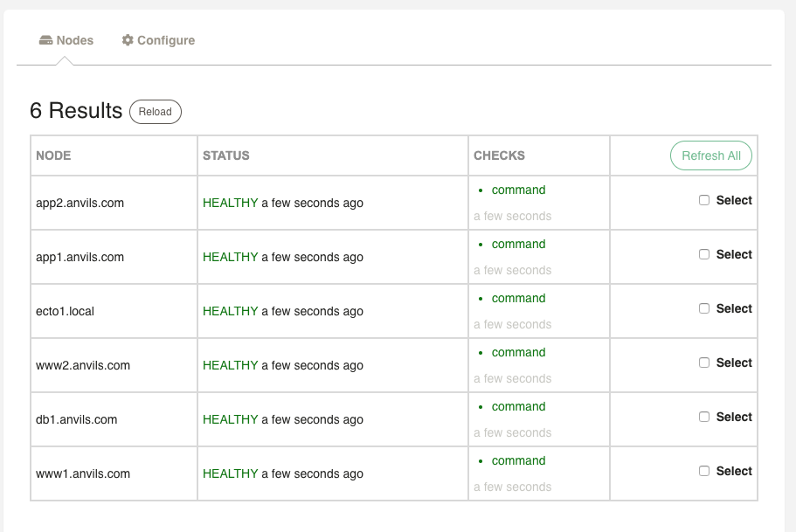Check the Select box for ecto1.local
Image resolution: width=796 pixels, height=532 pixels.
click(704, 308)
